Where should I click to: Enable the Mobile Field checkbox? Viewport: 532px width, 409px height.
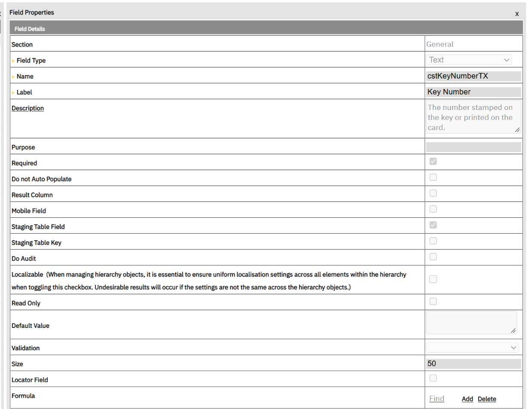(x=433, y=209)
